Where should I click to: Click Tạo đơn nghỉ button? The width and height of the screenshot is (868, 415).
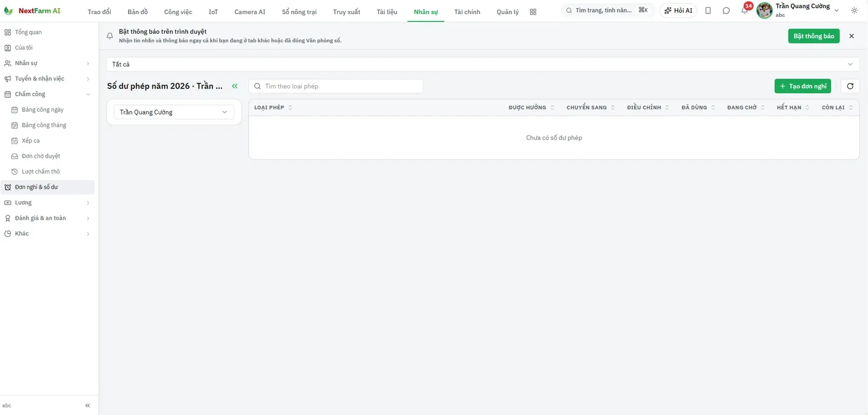point(803,86)
